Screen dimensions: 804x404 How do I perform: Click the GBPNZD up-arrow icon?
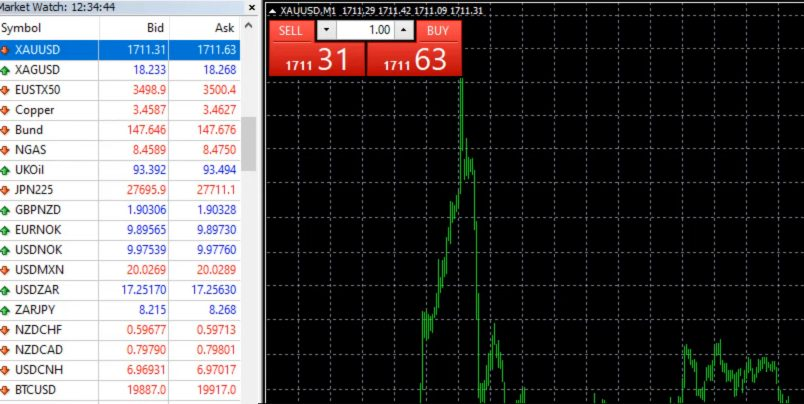(x=6, y=209)
